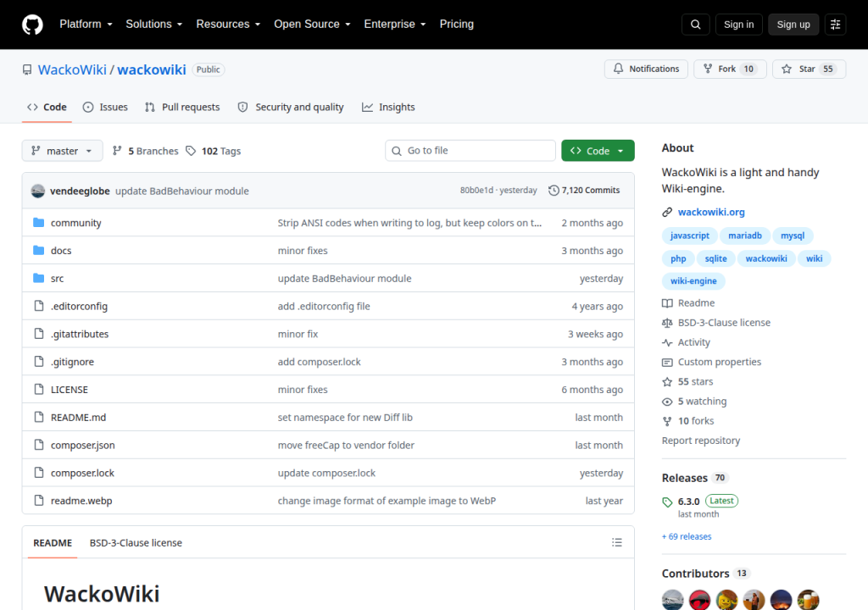Select the mariadb topic tag
The image size is (868, 610).
click(x=744, y=236)
